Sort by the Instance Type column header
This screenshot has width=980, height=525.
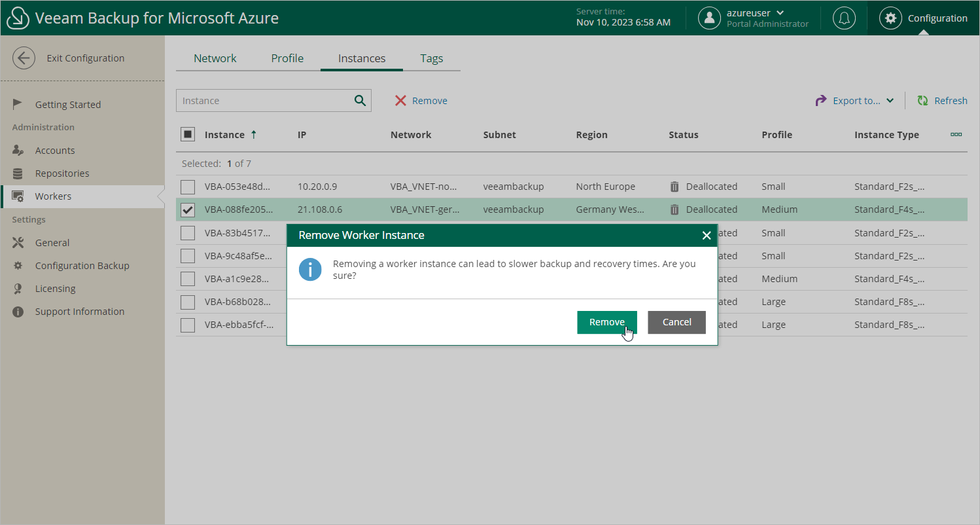click(886, 135)
